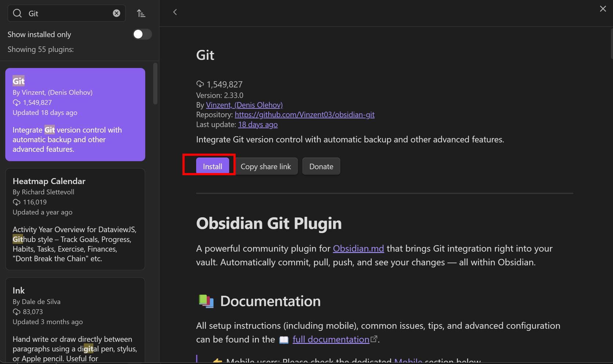Click the books emoji beside Documentation
Image resolution: width=613 pixels, height=364 pixels.
click(206, 301)
